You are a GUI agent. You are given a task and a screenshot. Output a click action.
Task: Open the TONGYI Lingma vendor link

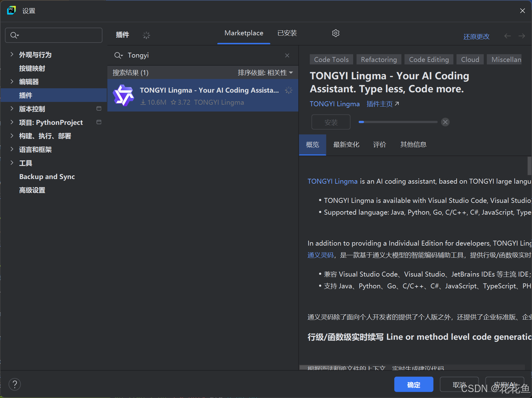point(335,104)
